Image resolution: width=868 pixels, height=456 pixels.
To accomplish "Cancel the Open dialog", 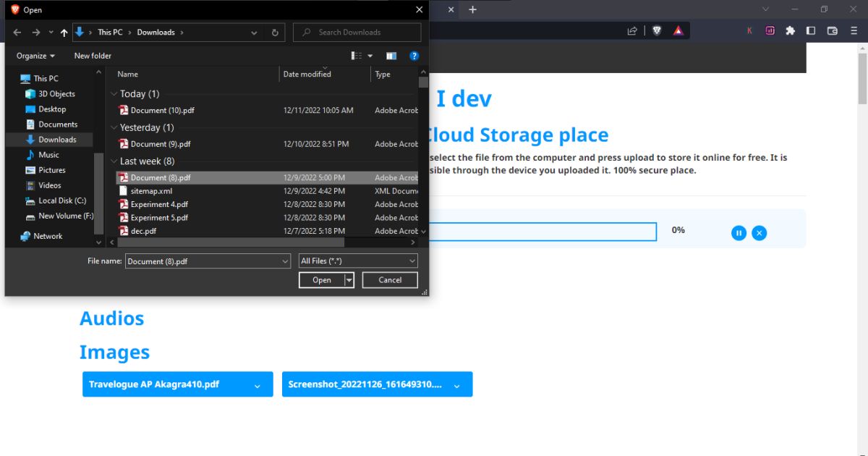I will pyautogui.click(x=390, y=280).
